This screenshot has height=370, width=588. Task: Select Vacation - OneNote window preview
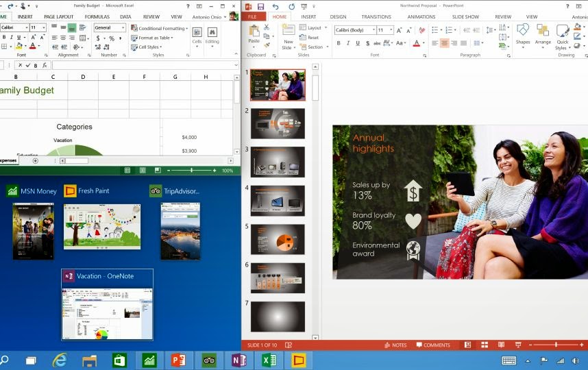pyautogui.click(x=107, y=304)
